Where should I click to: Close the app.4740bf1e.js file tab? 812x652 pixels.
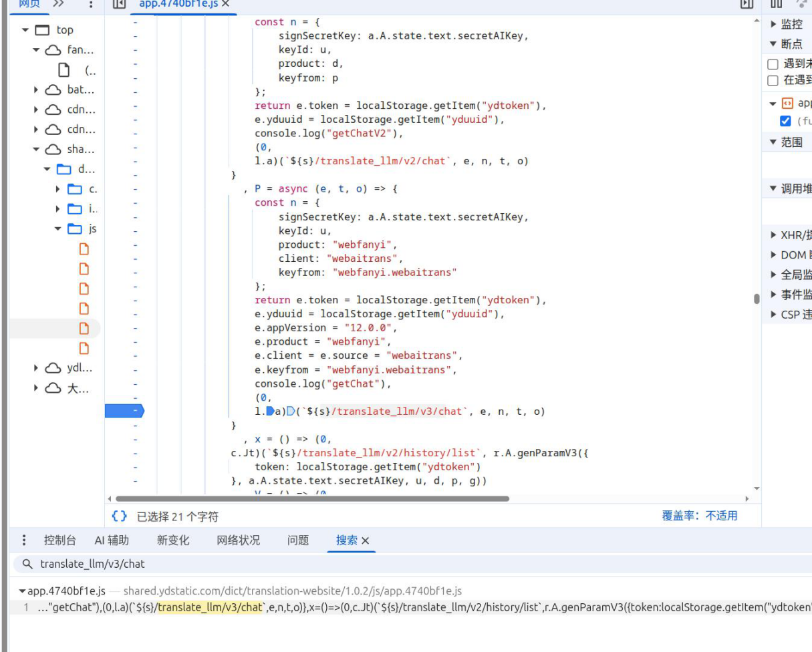point(226,4)
